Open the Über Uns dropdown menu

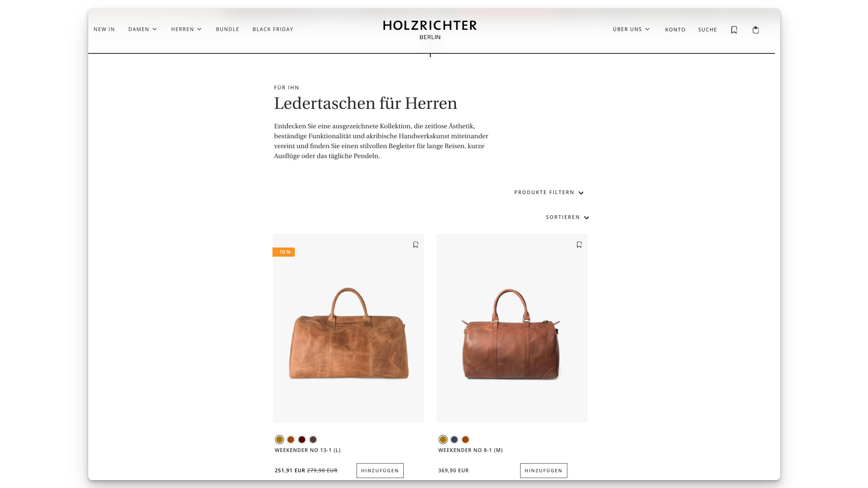tap(631, 29)
